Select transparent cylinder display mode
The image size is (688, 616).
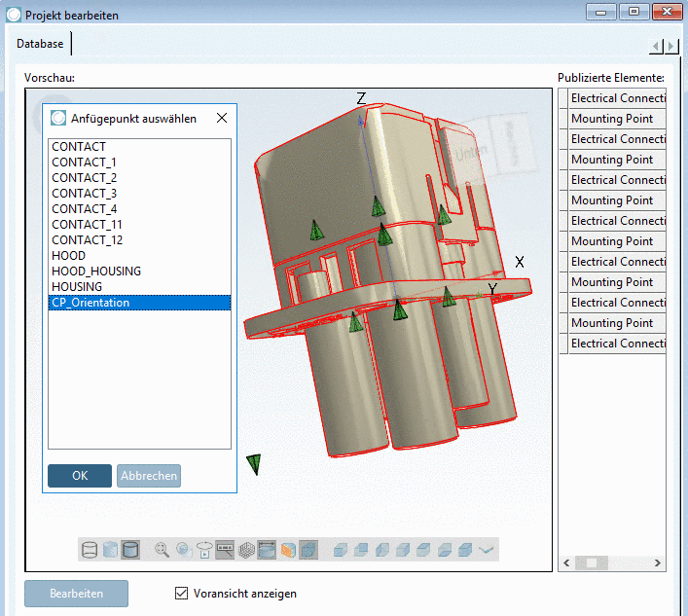[110, 550]
